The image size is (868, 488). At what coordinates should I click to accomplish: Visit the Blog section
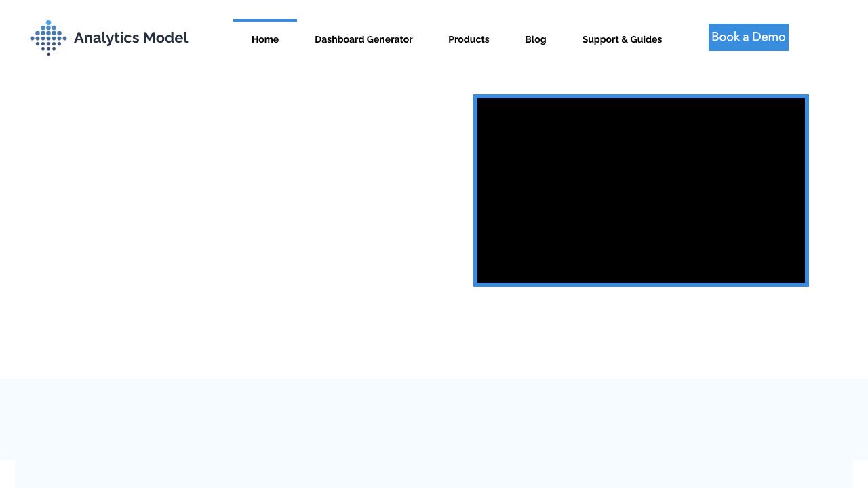pyautogui.click(x=536, y=39)
